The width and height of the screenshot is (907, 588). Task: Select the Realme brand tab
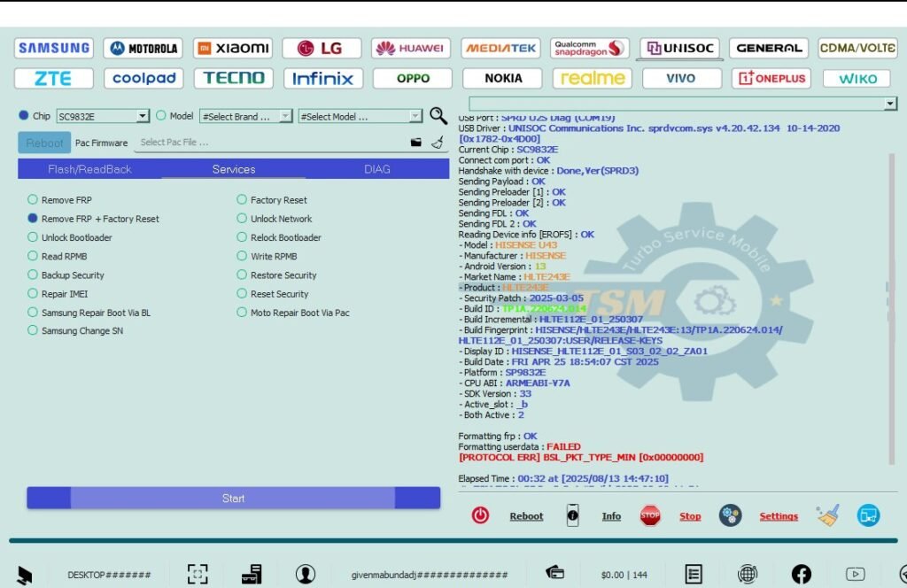pos(593,78)
